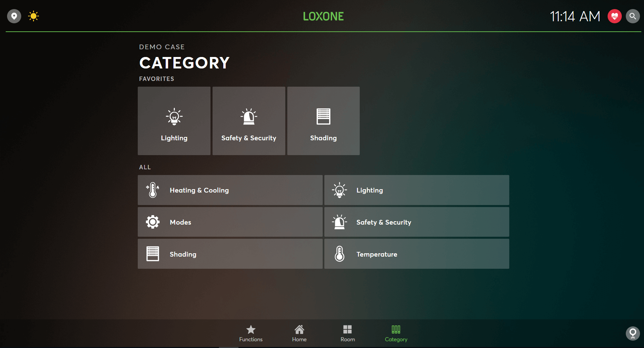This screenshot has width=644, height=348.
Task: Click the location pin icon top left
Action: (x=14, y=16)
